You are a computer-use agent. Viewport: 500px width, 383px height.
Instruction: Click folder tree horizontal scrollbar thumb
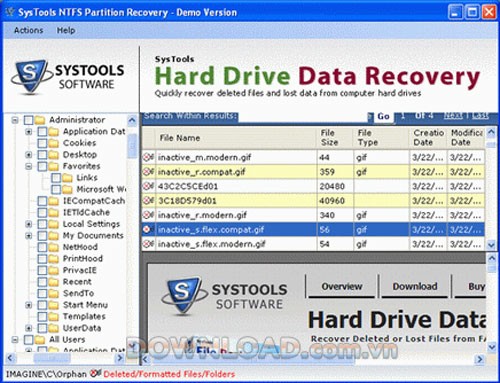coord(52,358)
